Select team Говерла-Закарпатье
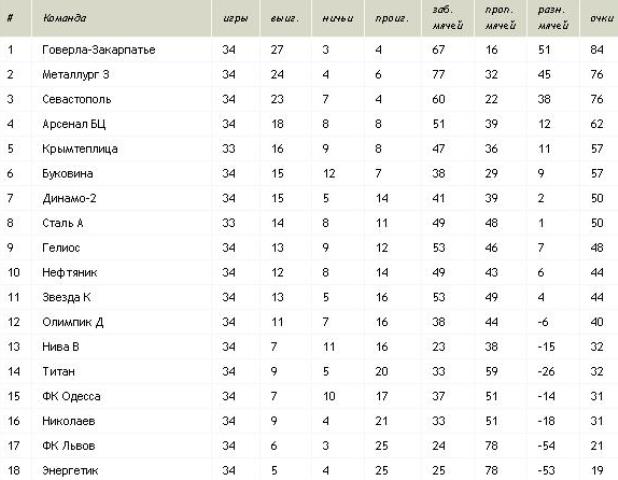This screenshot has height=480, width=618. [x=99, y=50]
